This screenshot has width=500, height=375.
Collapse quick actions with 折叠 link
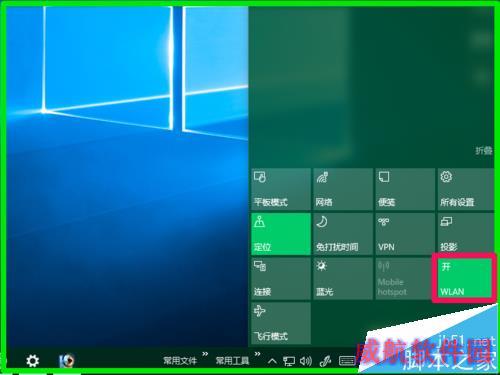point(484,151)
